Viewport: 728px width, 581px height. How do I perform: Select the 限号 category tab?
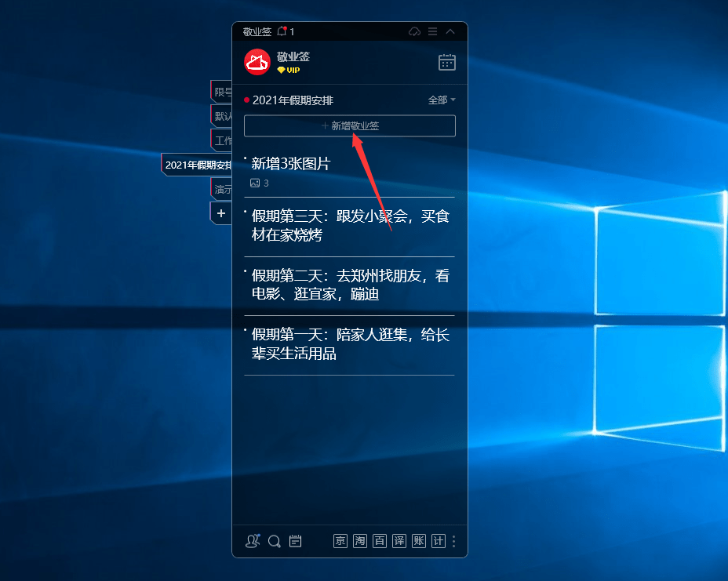point(222,92)
